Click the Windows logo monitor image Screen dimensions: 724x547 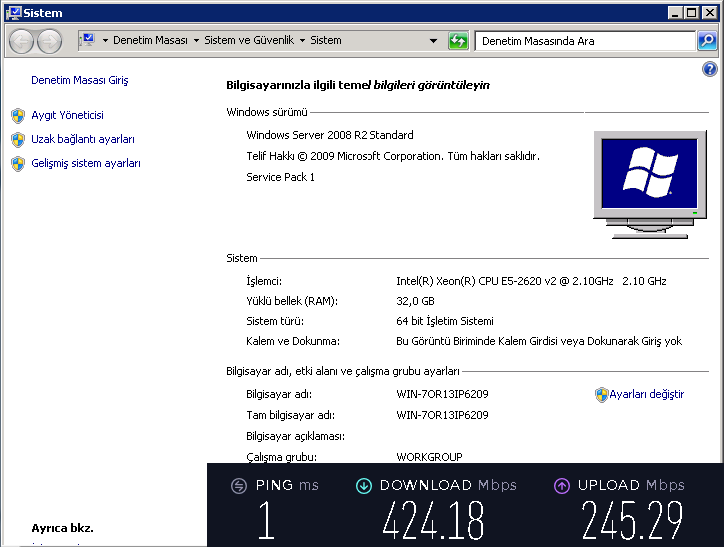click(x=650, y=184)
